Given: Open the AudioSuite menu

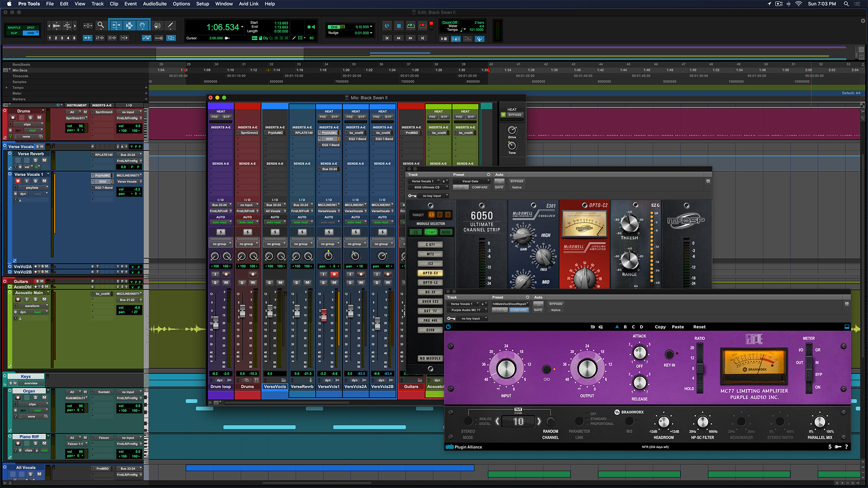Looking at the screenshot, I should point(155,4).
